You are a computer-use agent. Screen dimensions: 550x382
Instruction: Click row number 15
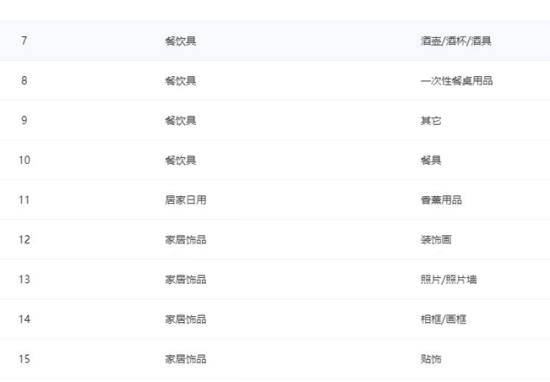24,359
